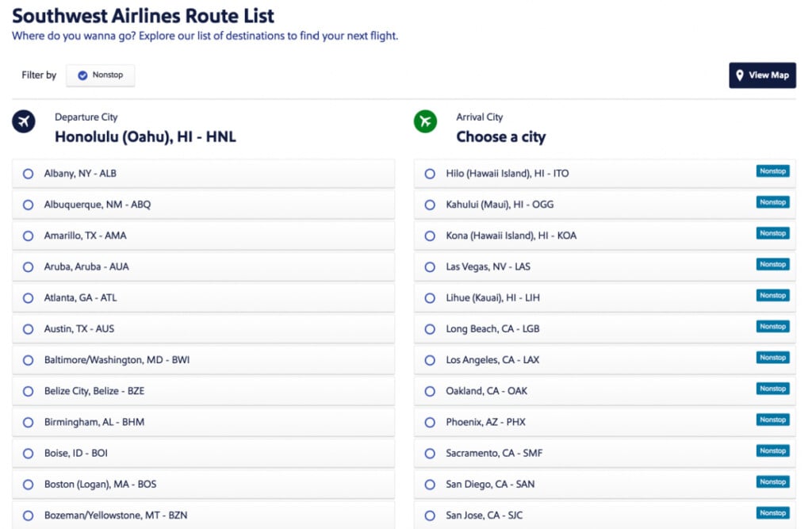The image size is (812, 529).
Task: Click the Nonstop badge on Los Angeles row
Action: [x=772, y=358]
